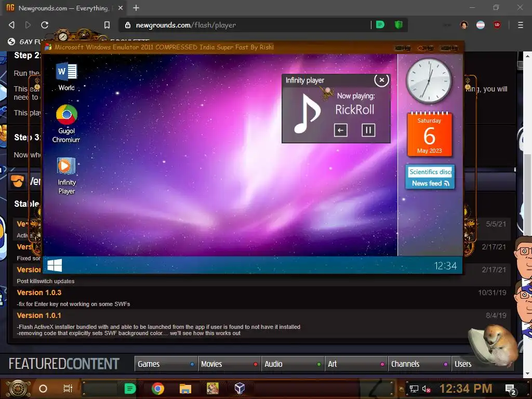Select the Newgrounds.com browser tab
The width and height of the screenshot is (532, 399).
pyautogui.click(x=63, y=8)
